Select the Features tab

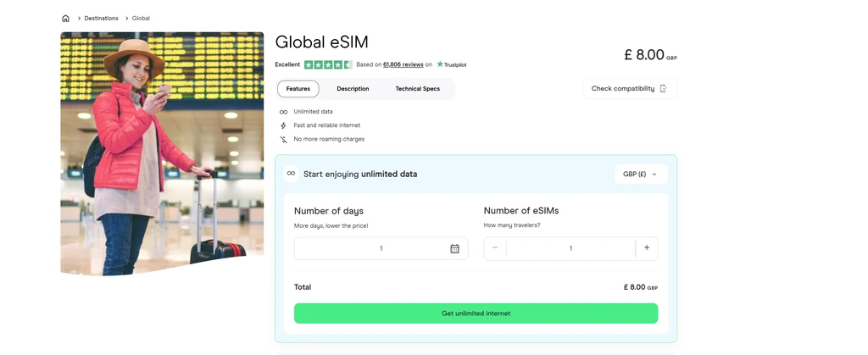tap(298, 88)
